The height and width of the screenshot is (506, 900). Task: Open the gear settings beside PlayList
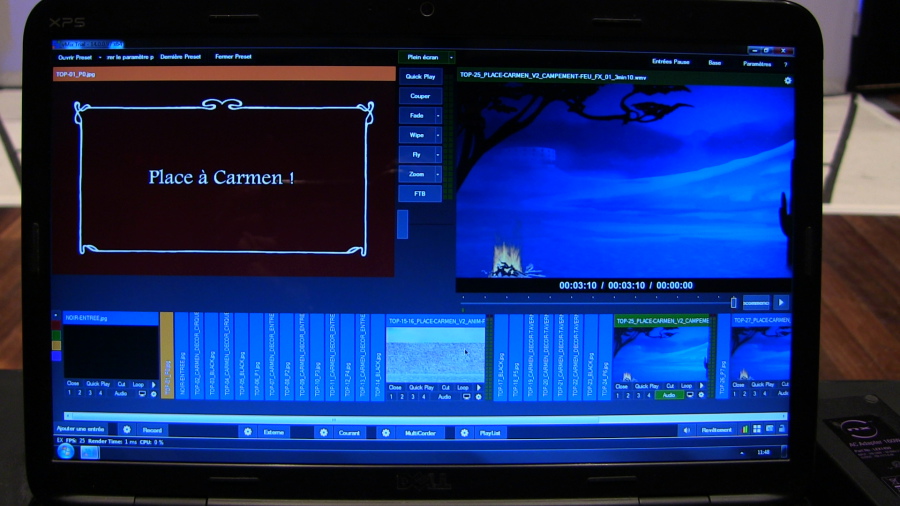pyautogui.click(x=463, y=433)
